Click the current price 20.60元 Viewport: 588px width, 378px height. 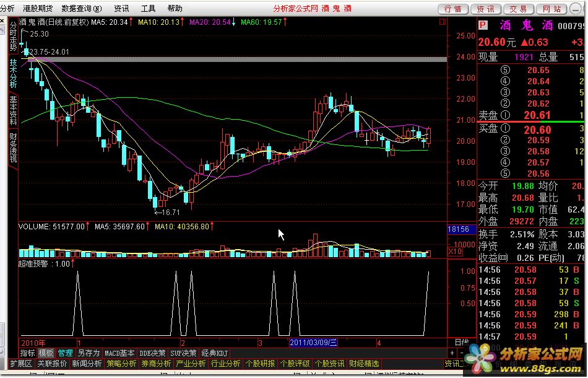[x=497, y=42]
